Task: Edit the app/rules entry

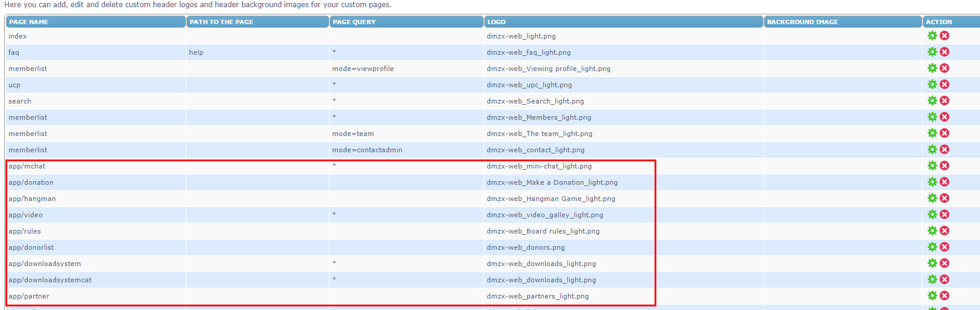Action: pyautogui.click(x=932, y=231)
